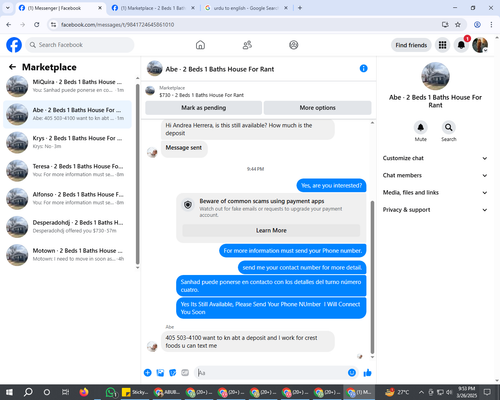Click the conversation list scrollbar
500x400 pixels.
tap(137, 173)
